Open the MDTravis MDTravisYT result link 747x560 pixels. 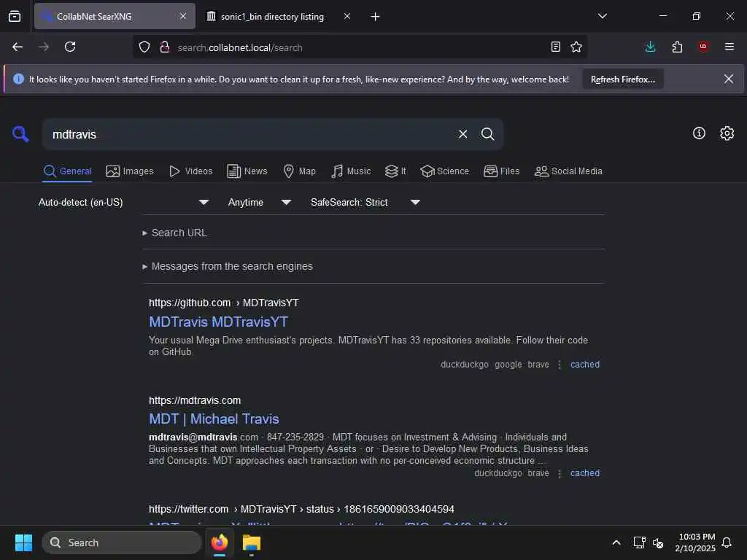218,322
